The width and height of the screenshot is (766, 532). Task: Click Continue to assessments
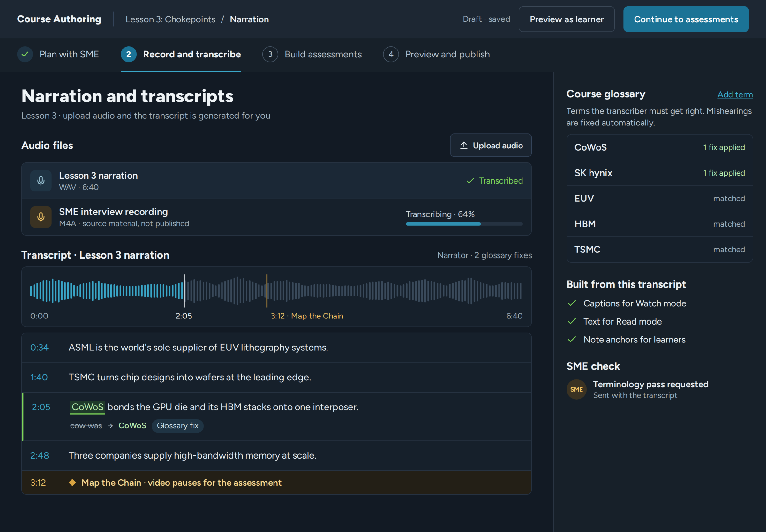pyautogui.click(x=686, y=19)
